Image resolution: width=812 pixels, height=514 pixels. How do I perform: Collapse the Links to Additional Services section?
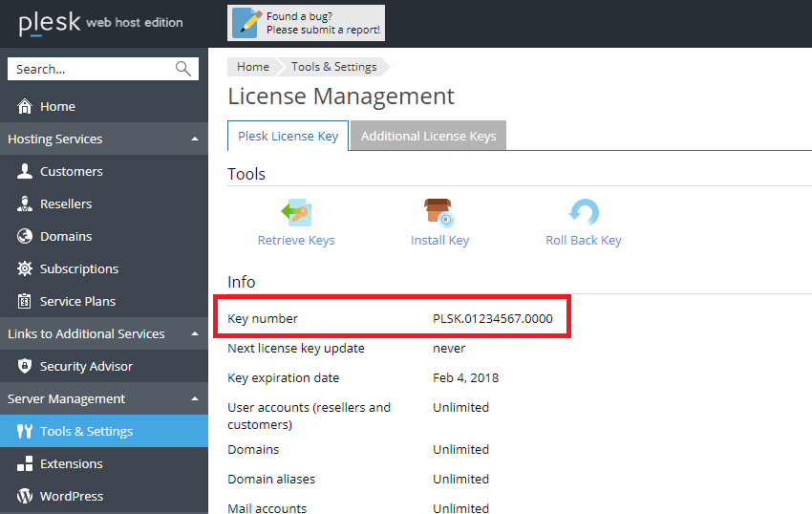(x=195, y=334)
